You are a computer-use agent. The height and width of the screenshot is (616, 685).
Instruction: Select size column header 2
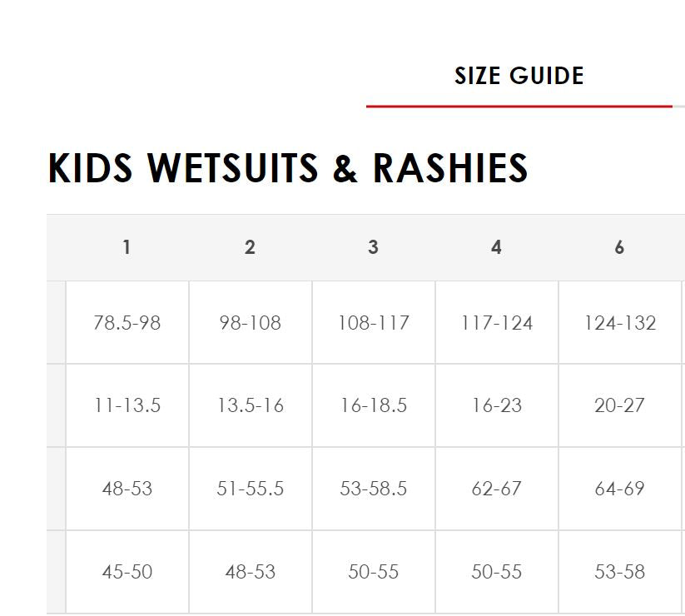click(x=250, y=247)
